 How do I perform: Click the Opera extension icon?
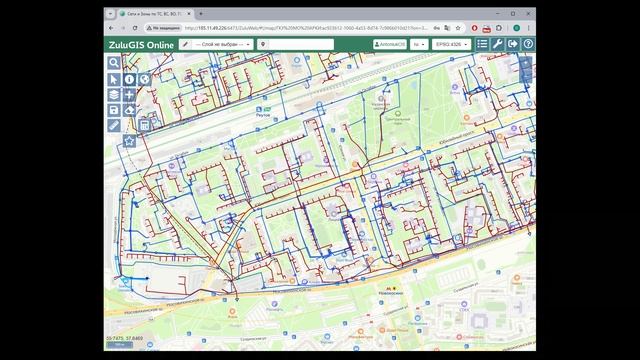point(474,28)
